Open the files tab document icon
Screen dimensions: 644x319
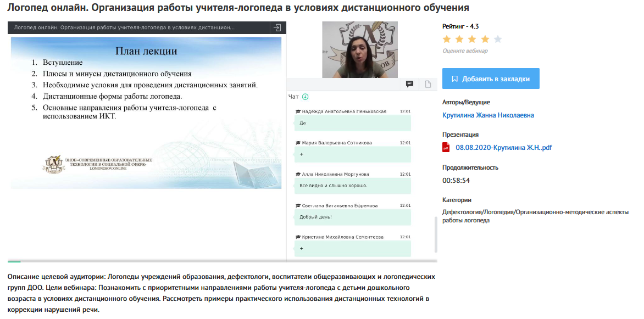click(x=428, y=84)
